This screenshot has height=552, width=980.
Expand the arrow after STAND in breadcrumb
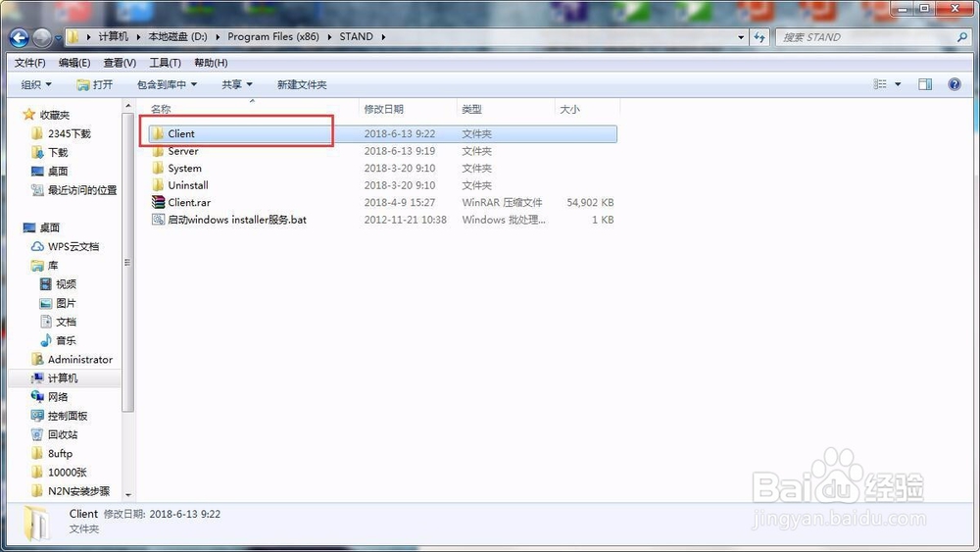pos(383,37)
